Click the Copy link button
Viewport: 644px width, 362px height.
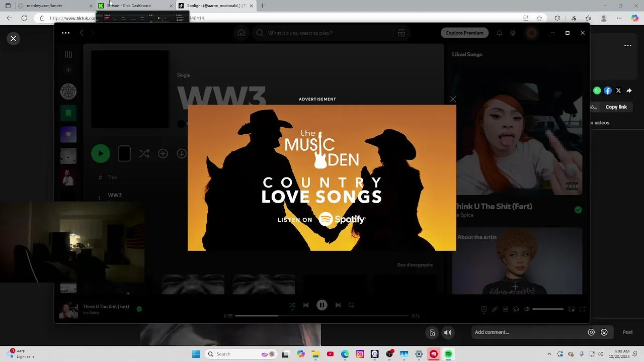tap(616, 107)
